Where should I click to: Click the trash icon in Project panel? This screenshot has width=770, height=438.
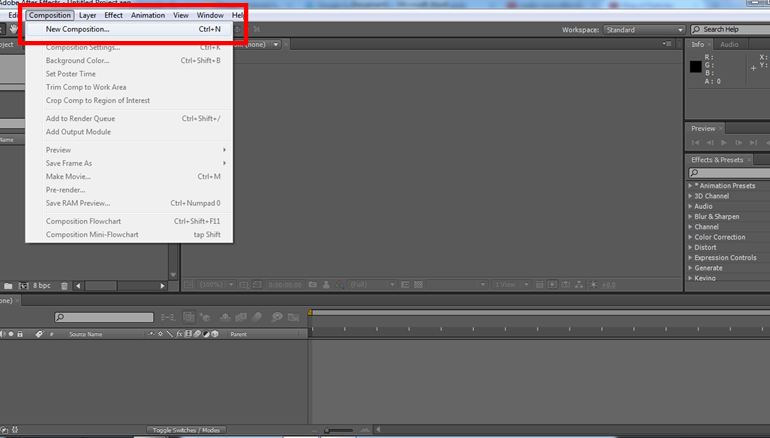[x=64, y=286]
